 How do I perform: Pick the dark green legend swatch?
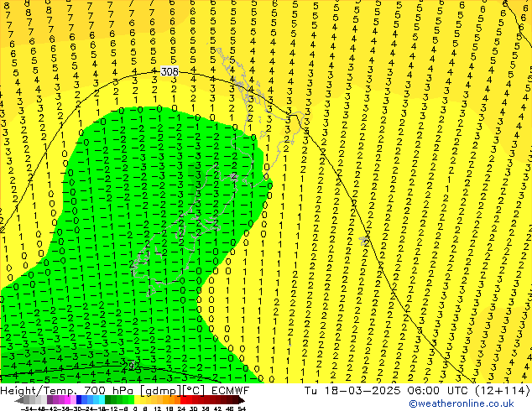[107, 399]
